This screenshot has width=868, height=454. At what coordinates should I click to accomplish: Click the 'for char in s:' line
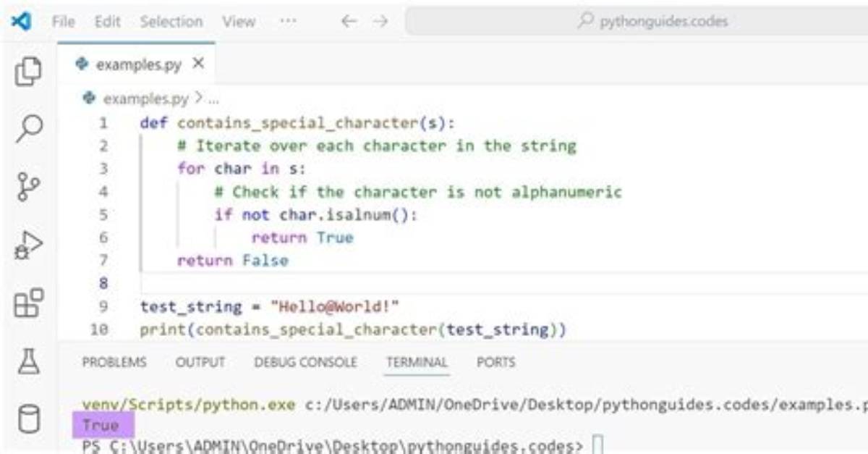pyautogui.click(x=242, y=169)
